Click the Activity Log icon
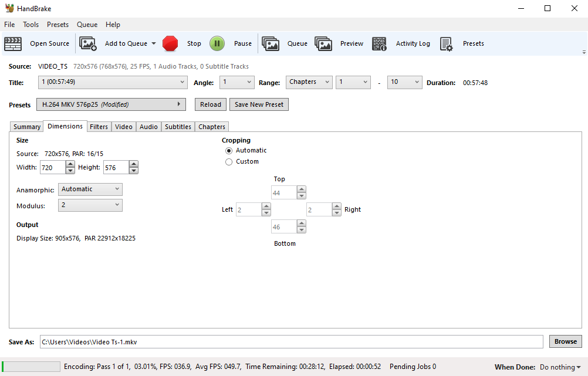588x376 pixels. point(379,44)
